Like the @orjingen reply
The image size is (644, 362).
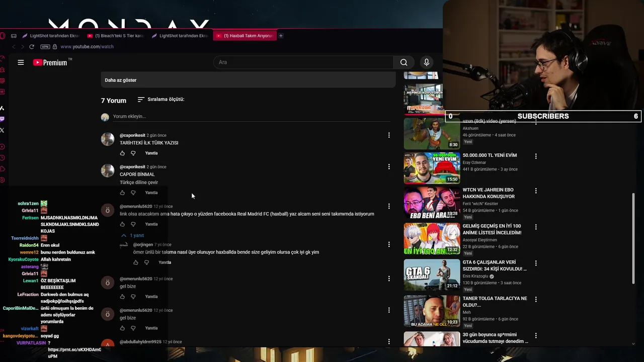[x=136, y=262]
